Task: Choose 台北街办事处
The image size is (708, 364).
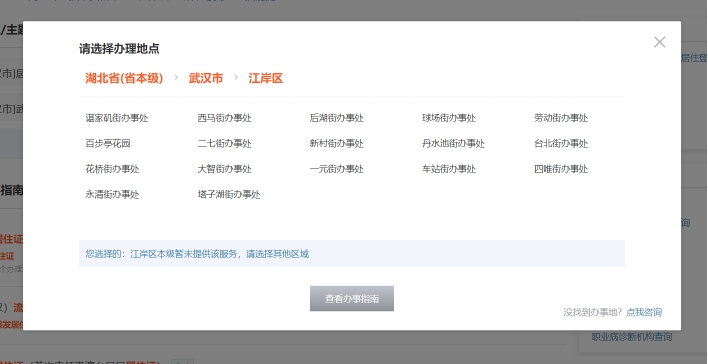Action: [x=561, y=144]
